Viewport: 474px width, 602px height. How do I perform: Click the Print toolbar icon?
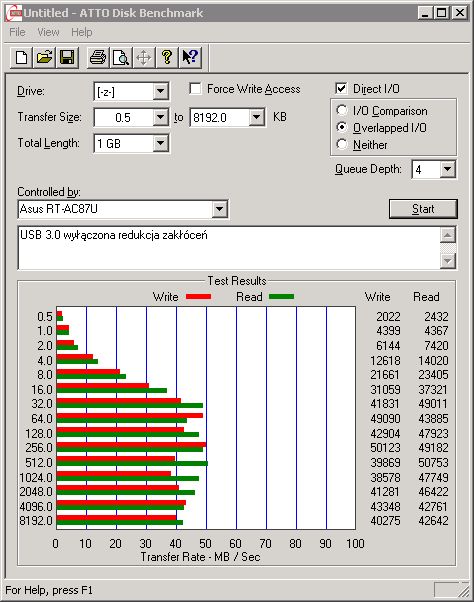pos(98,58)
